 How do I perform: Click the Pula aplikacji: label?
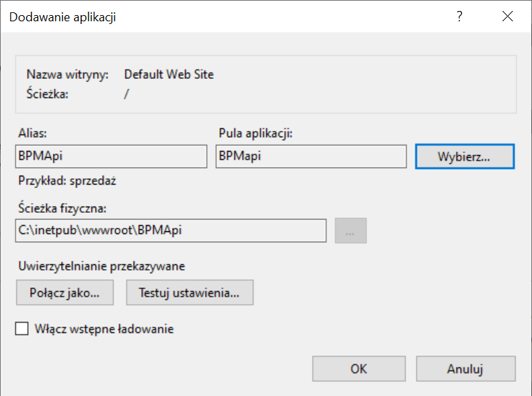[x=256, y=133]
